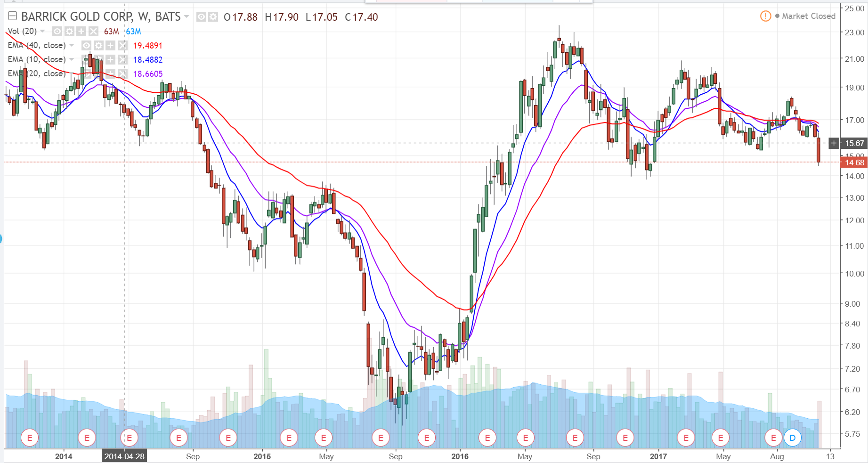868x463 pixels.
Task: Click the plus button beside 15.67 price label
Action: tap(834, 143)
